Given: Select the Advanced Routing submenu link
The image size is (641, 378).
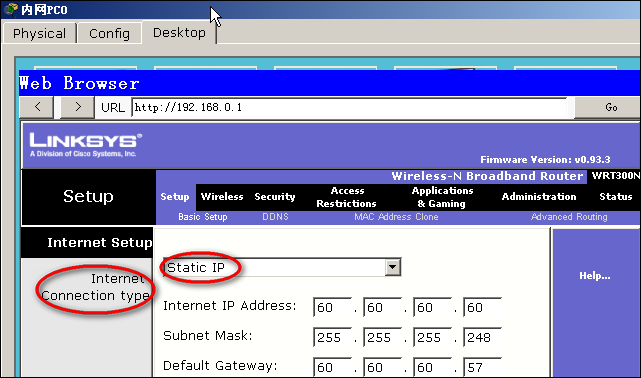Looking at the screenshot, I should (569, 217).
